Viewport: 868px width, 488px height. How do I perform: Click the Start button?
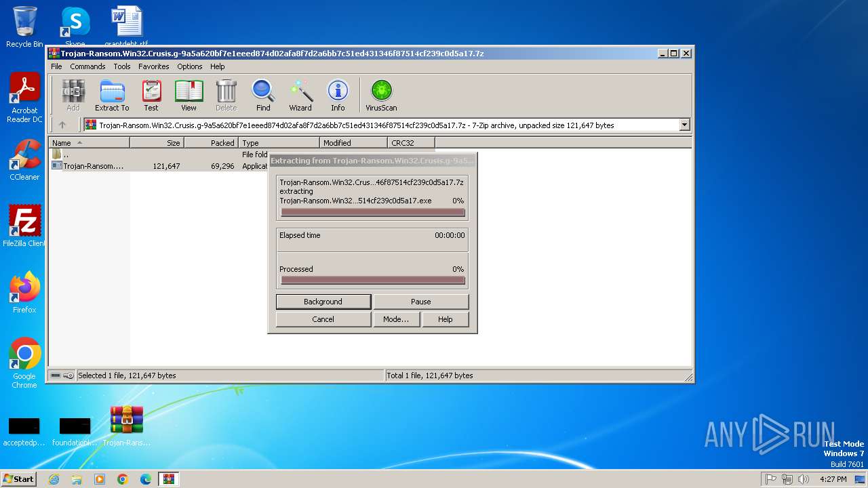(19, 479)
